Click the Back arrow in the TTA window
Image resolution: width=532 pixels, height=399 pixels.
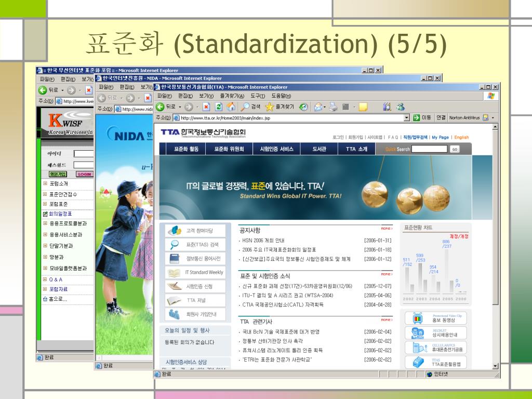click(x=160, y=107)
